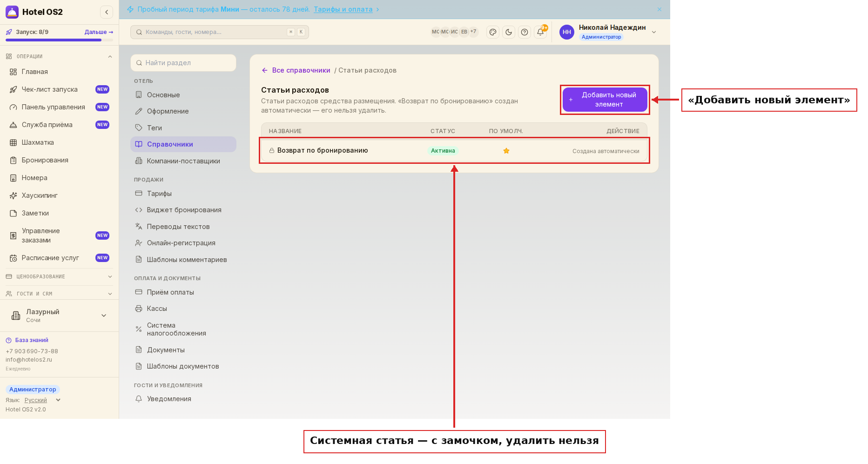Viewport: 868px width, 464px height.
Task: Open the Тарифы и оплата link
Action: tap(343, 9)
